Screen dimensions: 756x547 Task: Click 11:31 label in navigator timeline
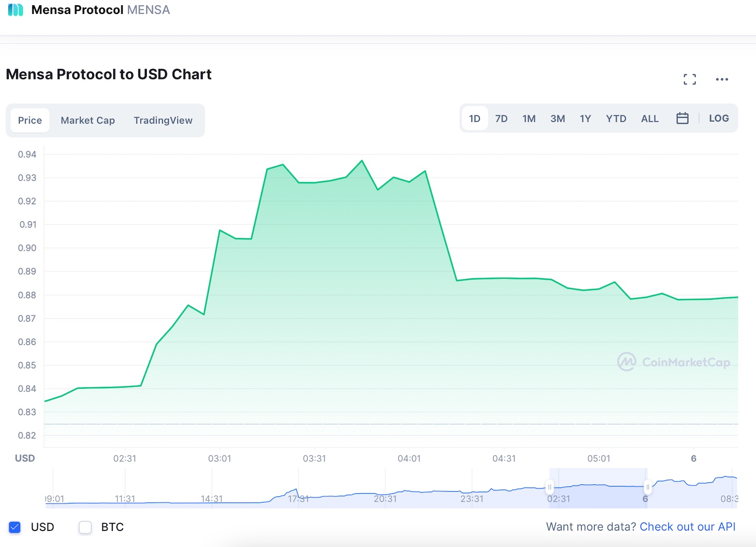pos(125,499)
